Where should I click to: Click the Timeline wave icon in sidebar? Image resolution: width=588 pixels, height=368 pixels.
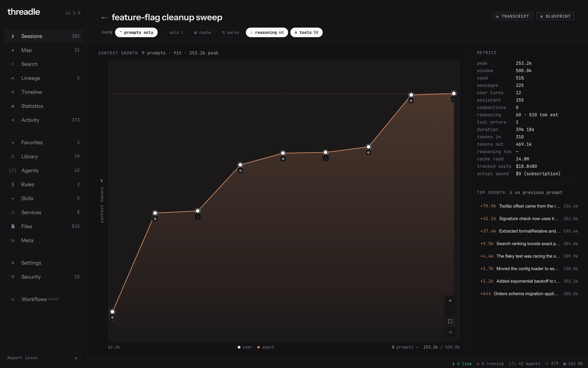[13, 92]
